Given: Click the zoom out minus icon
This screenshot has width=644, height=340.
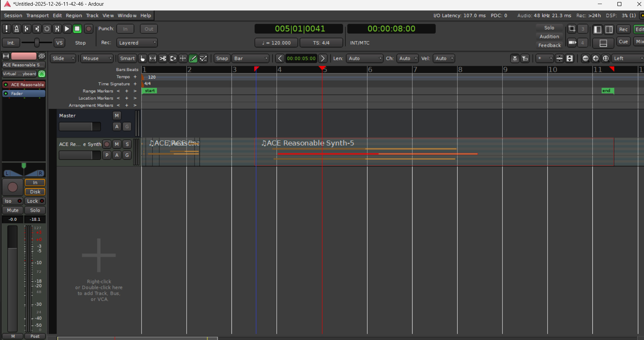Looking at the screenshot, I should [x=586, y=59].
